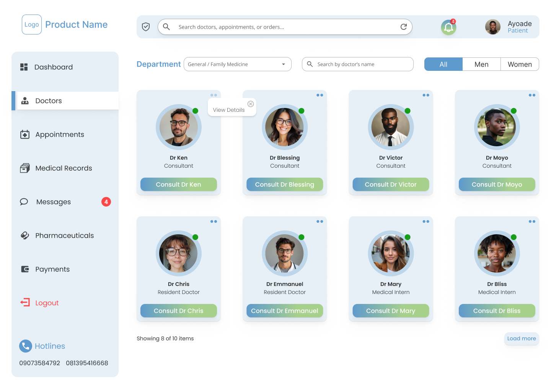Viewport: 551px width, 392px height.
Task: Click the shield icon beside the search bar
Action: tap(146, 27)
